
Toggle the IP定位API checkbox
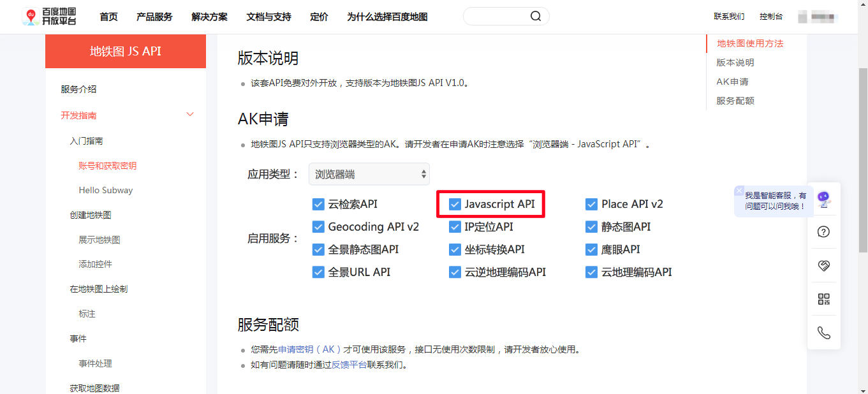point(455,227)
